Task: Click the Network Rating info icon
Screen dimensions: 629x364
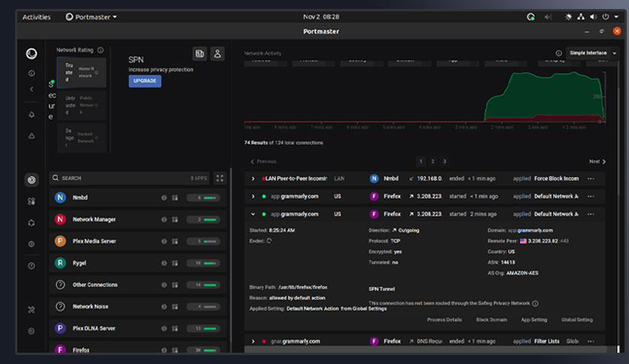Action: [100, 50]
